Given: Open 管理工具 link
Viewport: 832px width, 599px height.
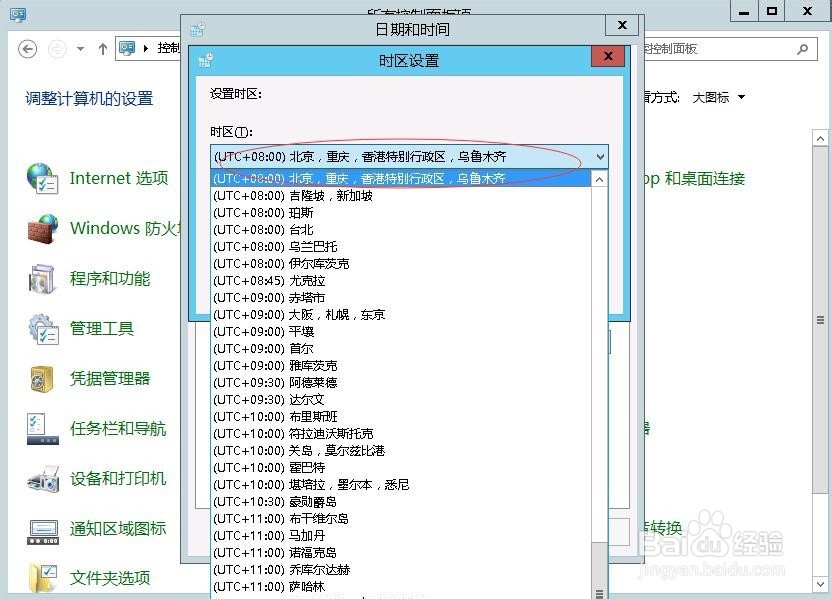Looking at the screenshot, I should point(102,328).
